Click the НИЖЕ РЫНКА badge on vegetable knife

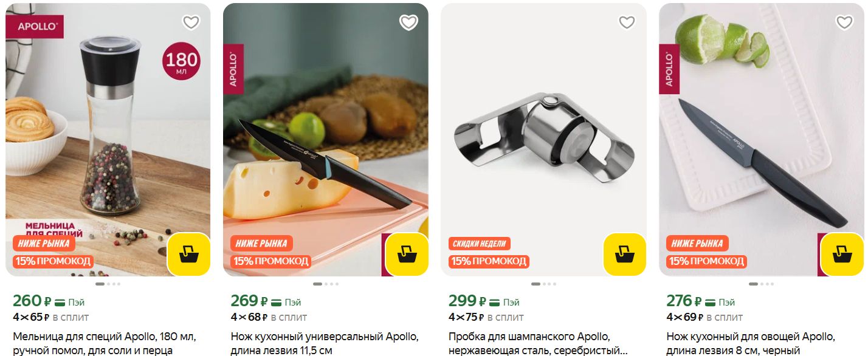pyautogui.click(x=697, y=244)
